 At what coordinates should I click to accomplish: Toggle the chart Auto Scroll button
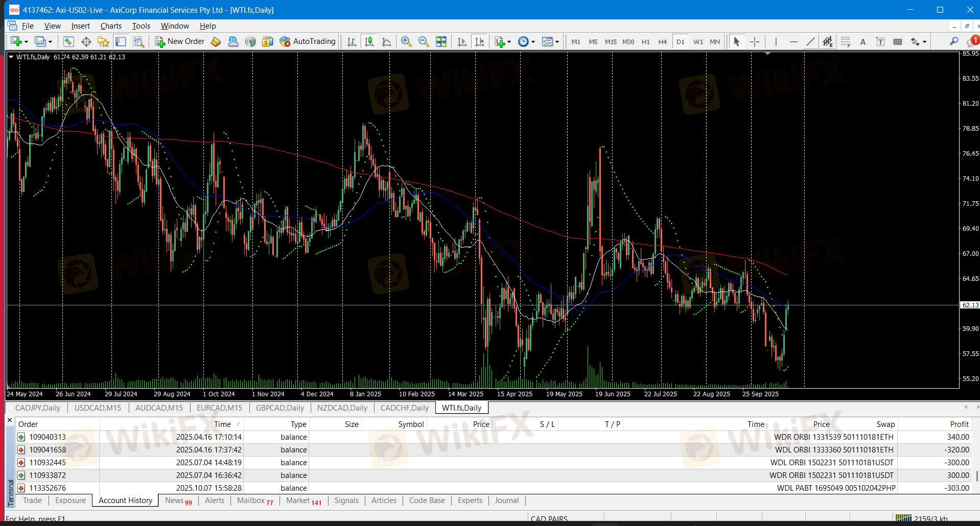click(x=462, y=42)
